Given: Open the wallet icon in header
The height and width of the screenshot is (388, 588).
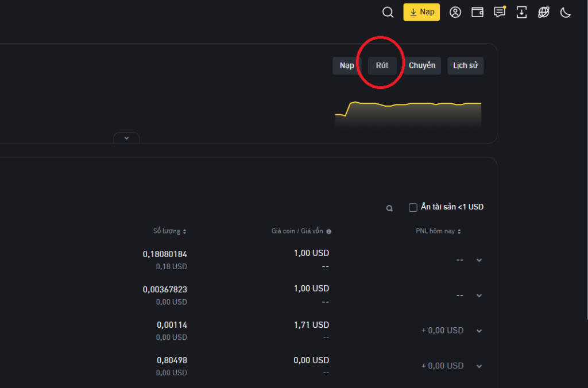Looking at the screenshot, I should pos(477,13).
